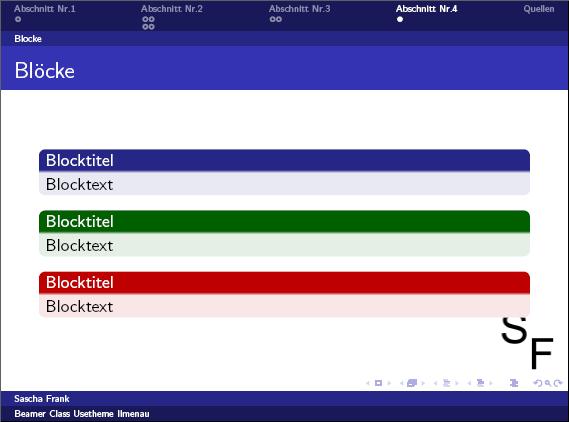This screenshot has height=422, width=569.
Task: Click the presentation appendix navigation icon
Action: point(514,383)
